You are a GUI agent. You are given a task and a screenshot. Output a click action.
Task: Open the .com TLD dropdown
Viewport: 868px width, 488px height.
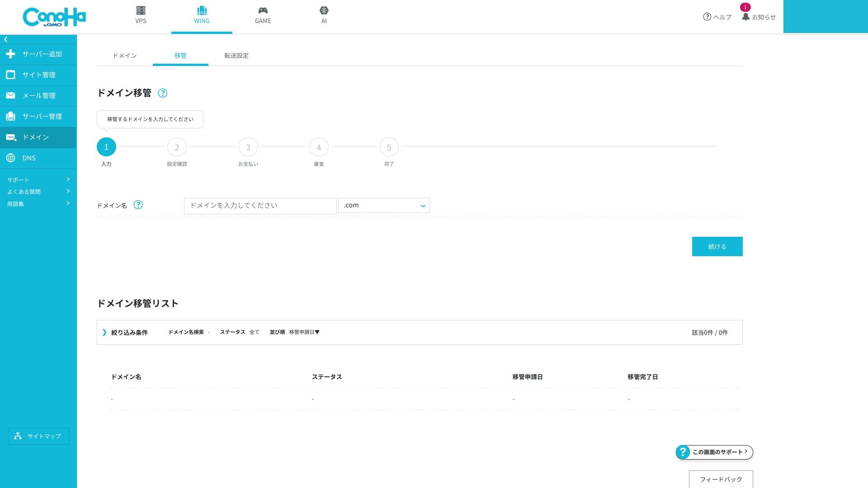pos(384,206)
